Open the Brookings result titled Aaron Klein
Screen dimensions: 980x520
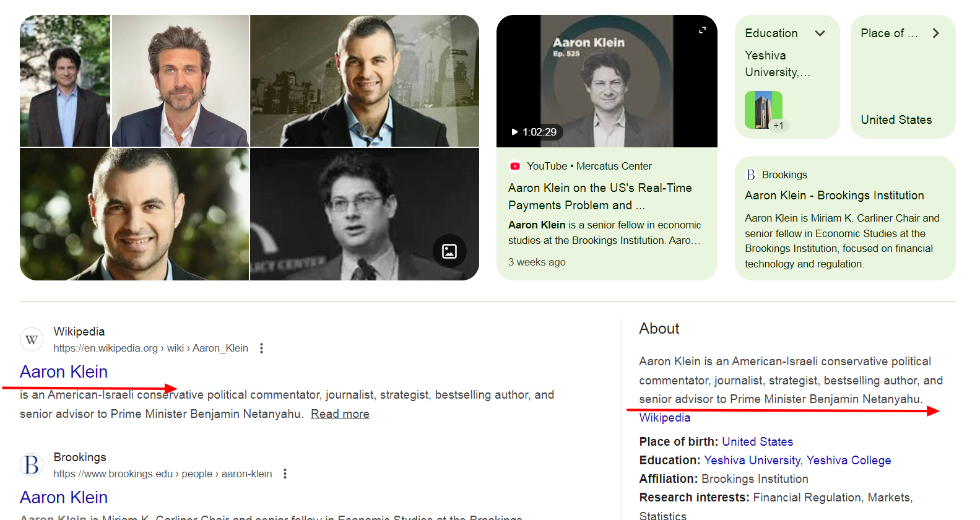(x=64, y=497)
